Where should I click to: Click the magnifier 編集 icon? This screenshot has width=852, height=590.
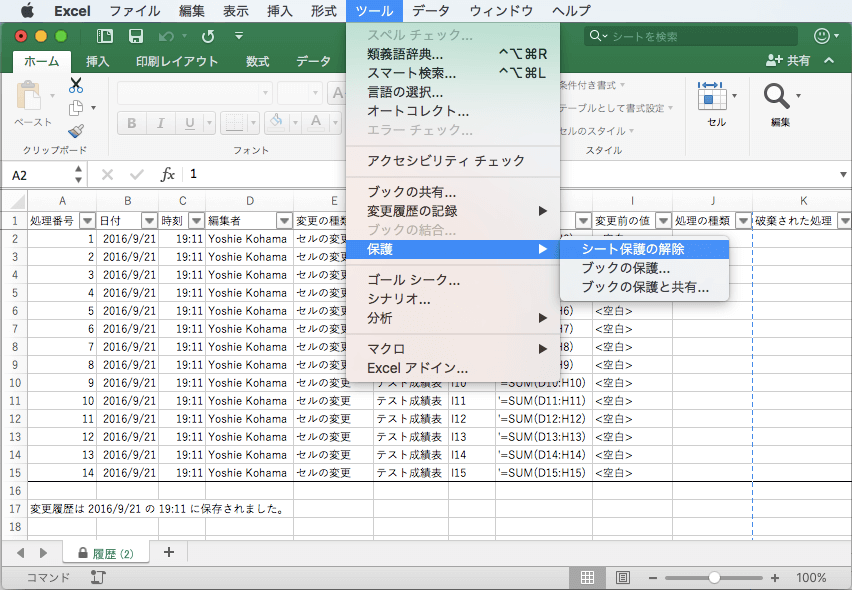tap(776, 96)
